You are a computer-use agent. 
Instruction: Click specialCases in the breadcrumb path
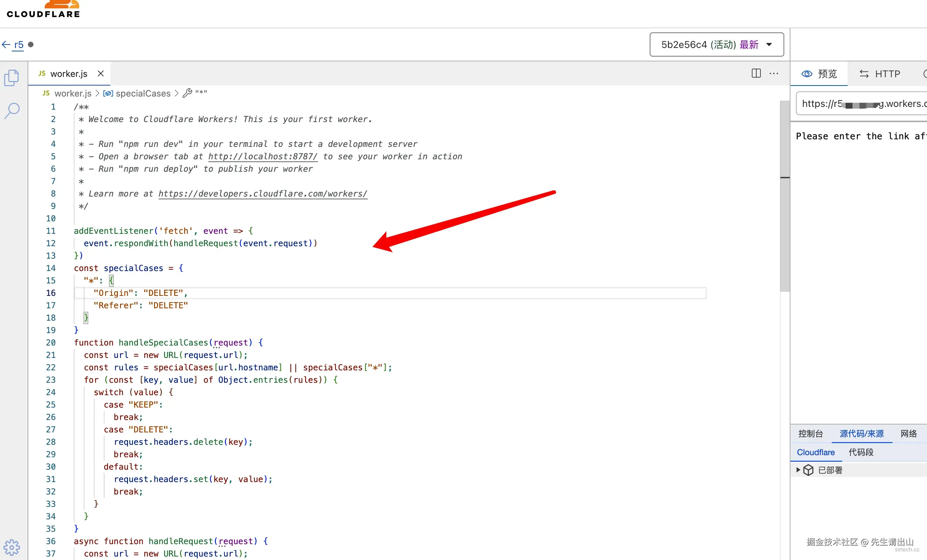143,93
